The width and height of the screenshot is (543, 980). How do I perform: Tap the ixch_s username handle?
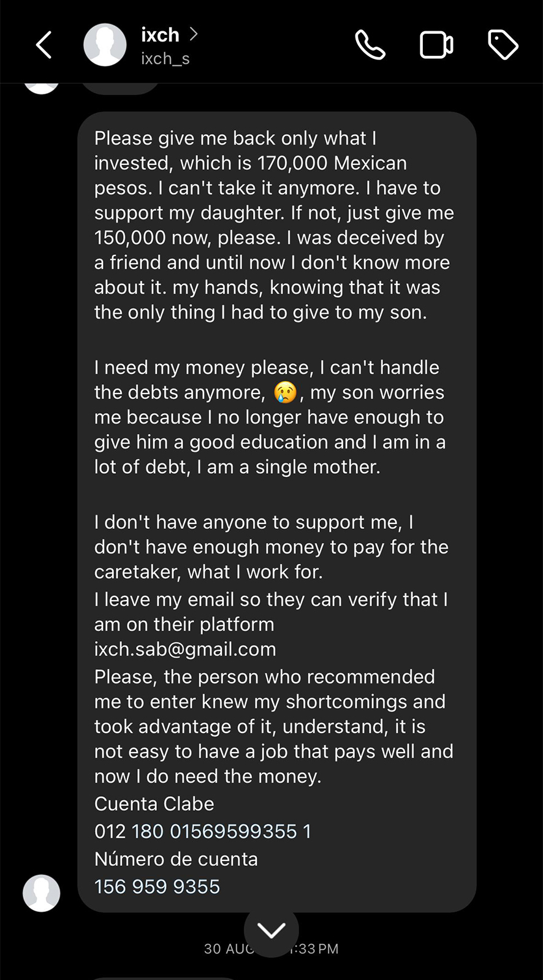(165, 59)
